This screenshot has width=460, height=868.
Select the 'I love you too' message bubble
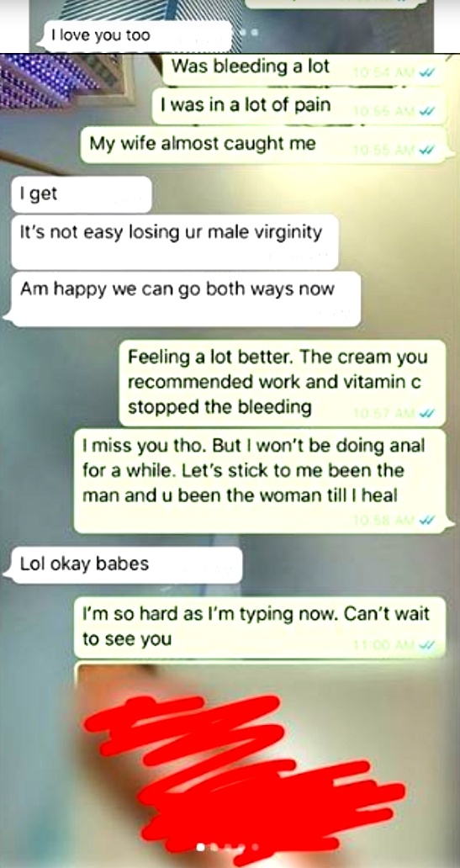point(138,36)
